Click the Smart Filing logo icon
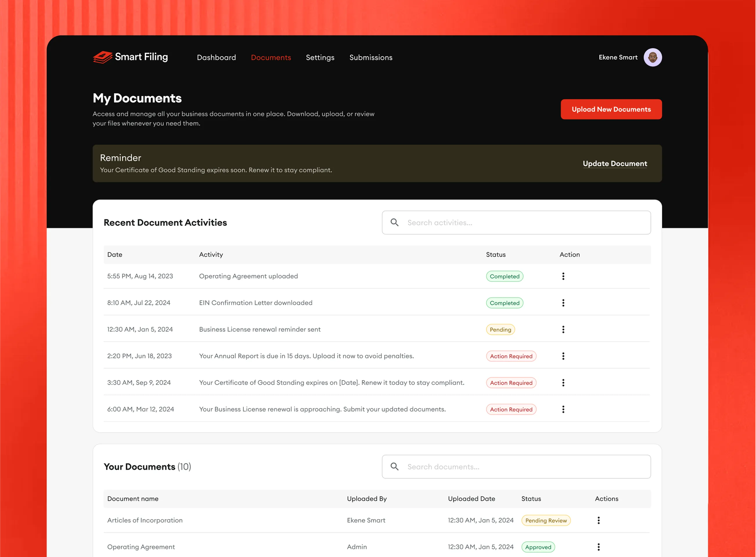 click(x=102, y=57)
